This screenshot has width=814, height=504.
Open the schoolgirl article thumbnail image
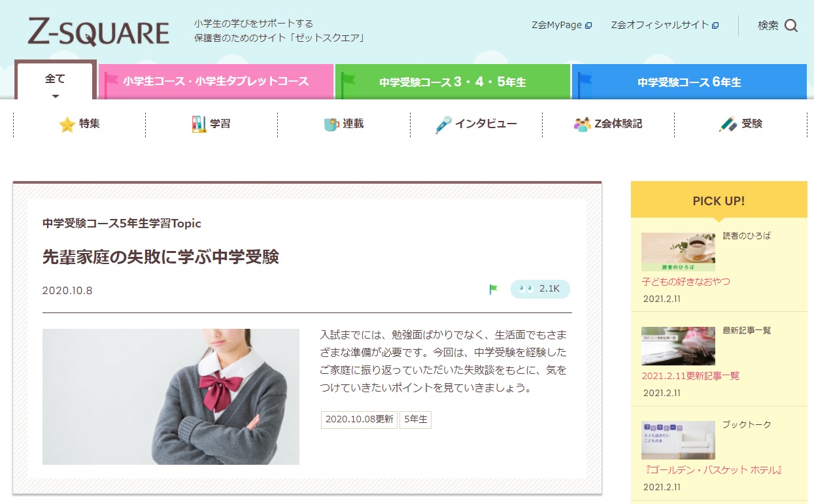(x=171, y=396)
